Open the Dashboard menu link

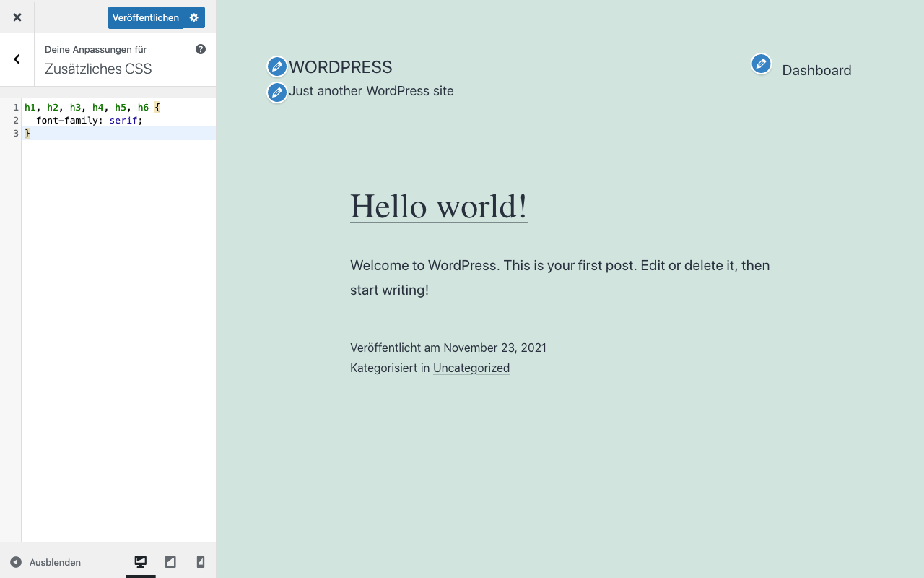[816, 70]
